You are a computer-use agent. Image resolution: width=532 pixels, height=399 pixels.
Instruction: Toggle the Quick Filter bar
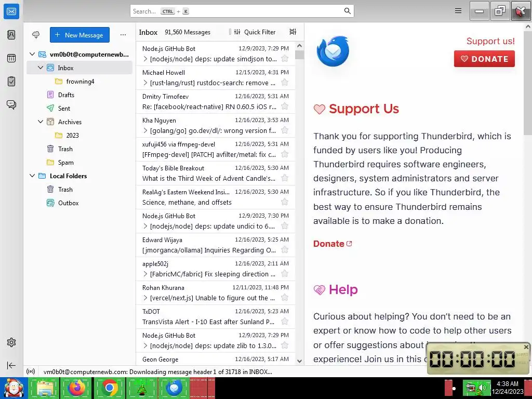(255, 32)
